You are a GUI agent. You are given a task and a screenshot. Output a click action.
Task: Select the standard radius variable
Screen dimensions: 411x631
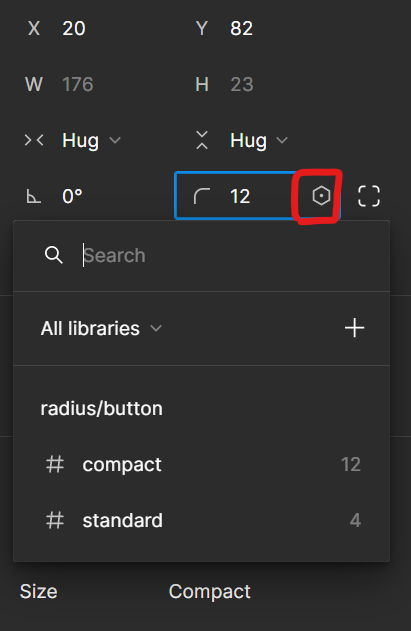pyautogui.click(x=202, y=520)
